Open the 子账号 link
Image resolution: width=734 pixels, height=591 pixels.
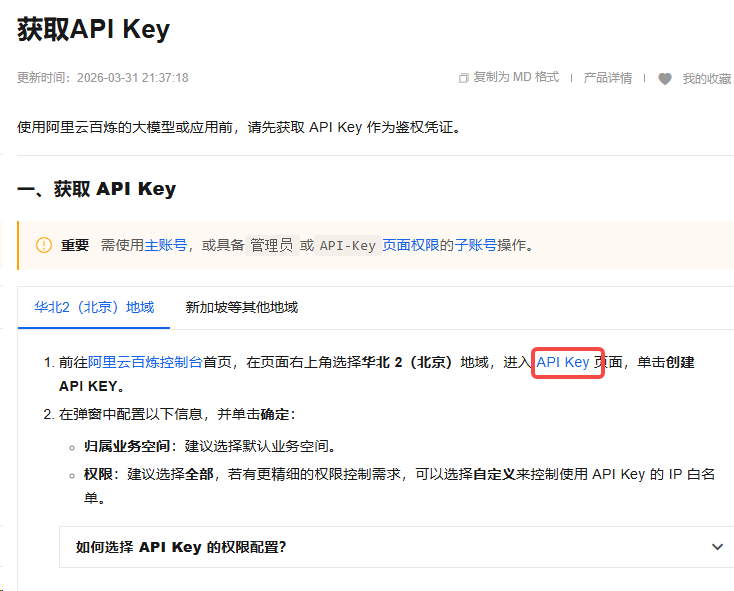476,245
